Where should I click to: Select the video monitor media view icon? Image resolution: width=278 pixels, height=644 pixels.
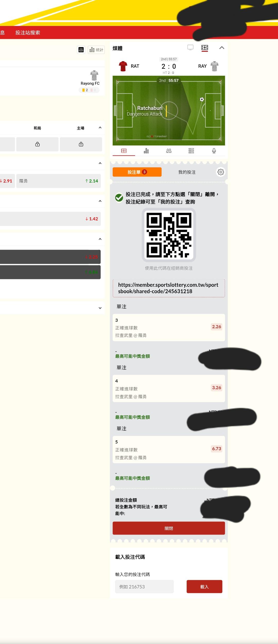click(190, 48)
